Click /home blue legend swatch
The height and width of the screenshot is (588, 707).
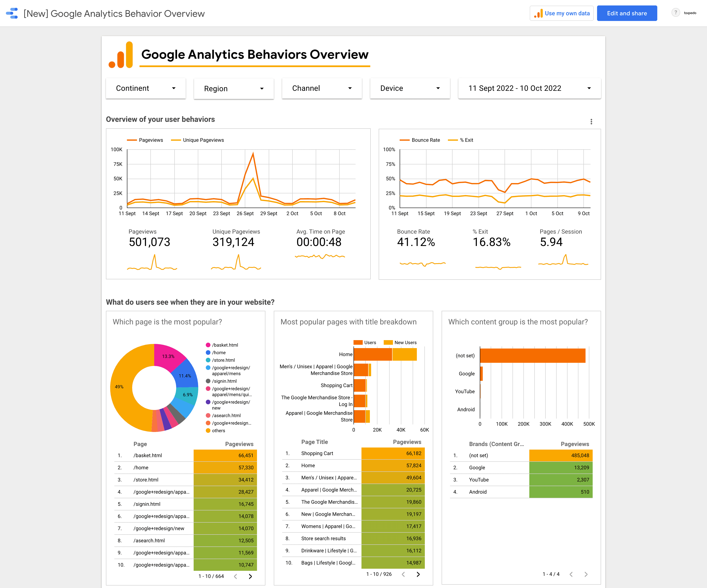click(208, 352)
